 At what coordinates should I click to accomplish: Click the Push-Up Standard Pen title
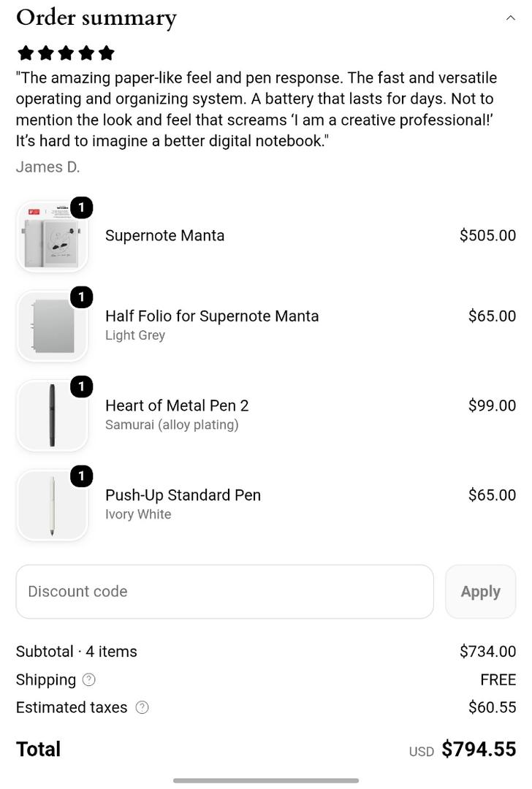coord(183,495)
